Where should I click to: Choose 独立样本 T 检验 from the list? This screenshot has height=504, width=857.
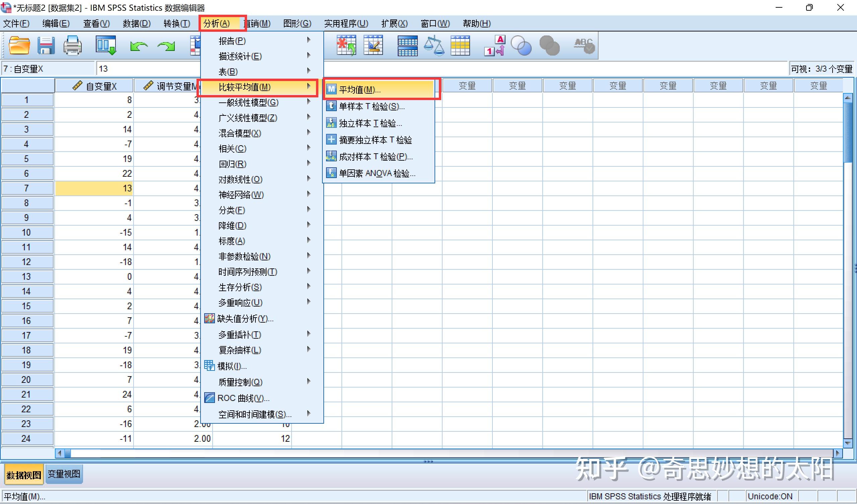(x=369, y=123)
